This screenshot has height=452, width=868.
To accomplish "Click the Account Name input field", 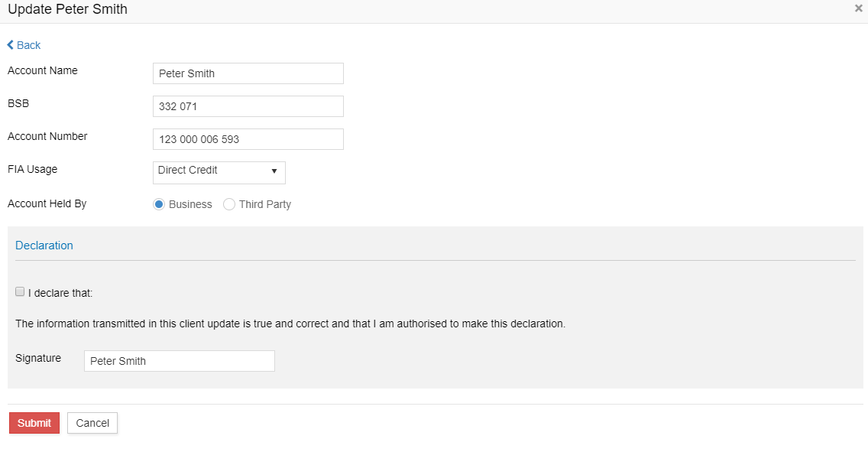I will tap(248, 73).
